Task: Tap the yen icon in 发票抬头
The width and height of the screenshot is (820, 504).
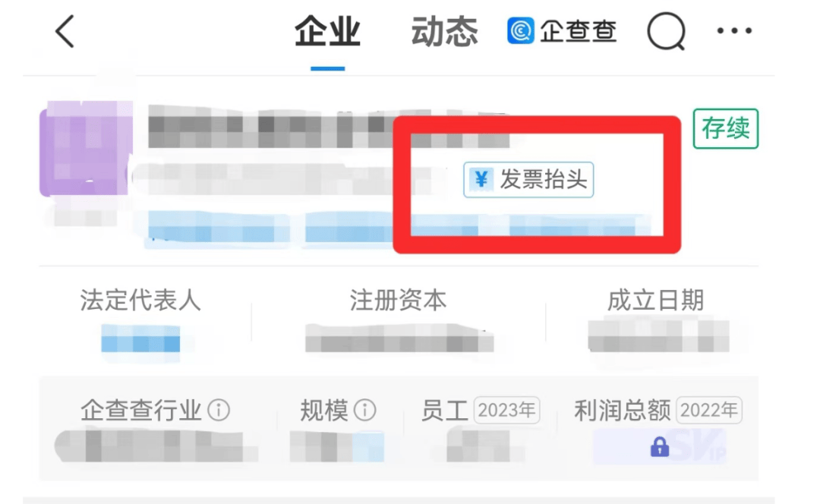Action: [481, 179]
